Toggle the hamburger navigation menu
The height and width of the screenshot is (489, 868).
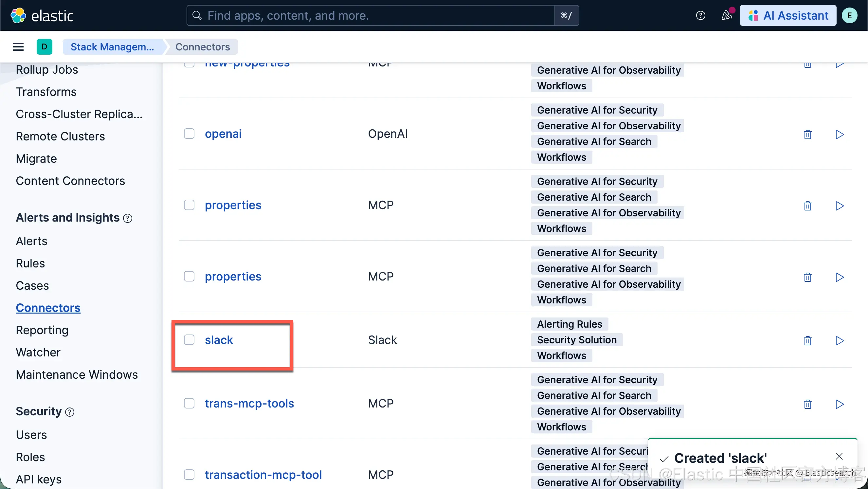pyautogui.click(x=18, y=47)
